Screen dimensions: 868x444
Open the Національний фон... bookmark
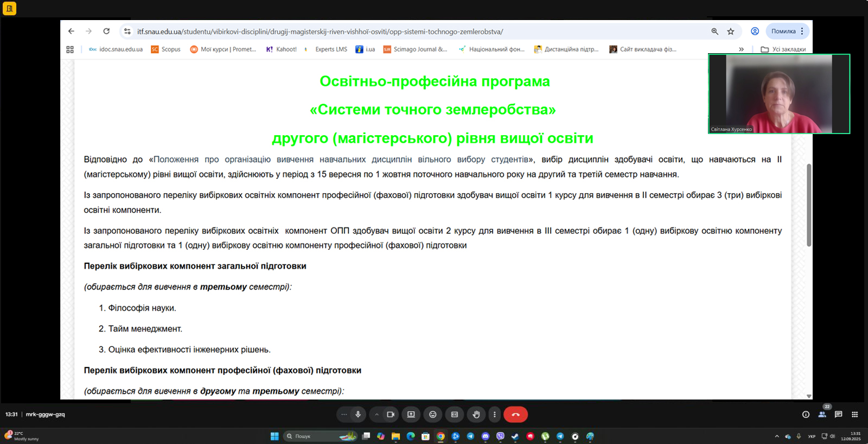(x=492, y=49)
